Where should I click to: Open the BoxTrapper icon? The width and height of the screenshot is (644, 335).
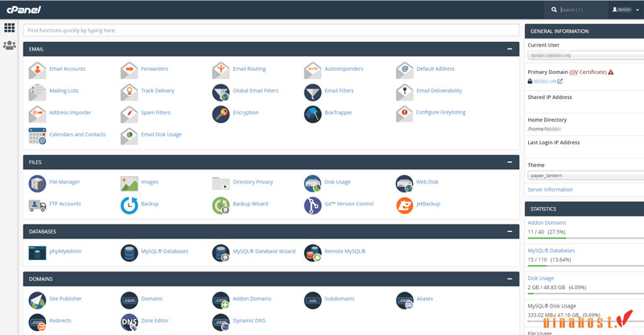pos(313,114)
